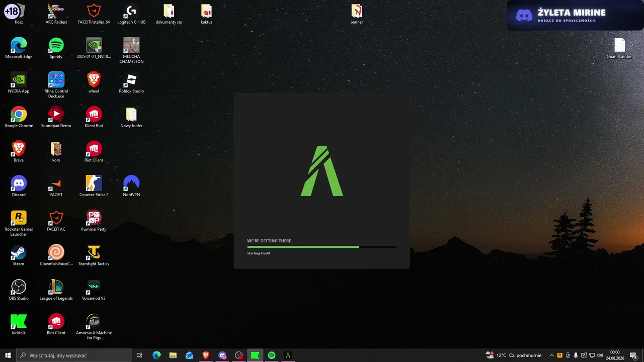Click the "Wpisz tutaj, aby wyszukać" search box
The height and width of the screenshot is (362, 644).
[x=74, y=355]
